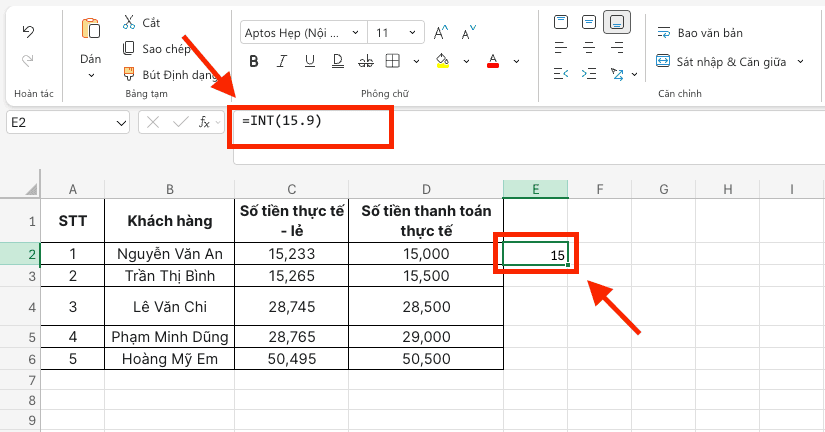The height and width of the screenshot is (432, 825).
Task: Select the column A header
Action: pyautogui.click(x=73, y=189)
